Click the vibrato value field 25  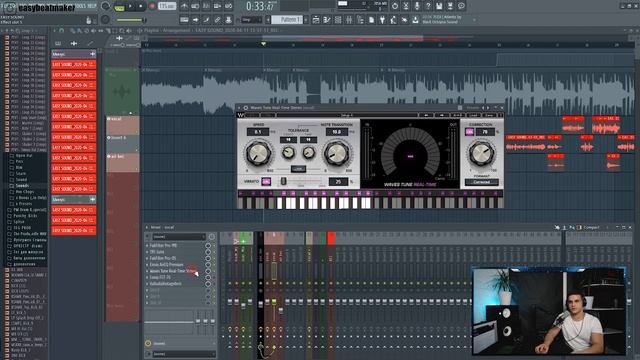[338, 182]
